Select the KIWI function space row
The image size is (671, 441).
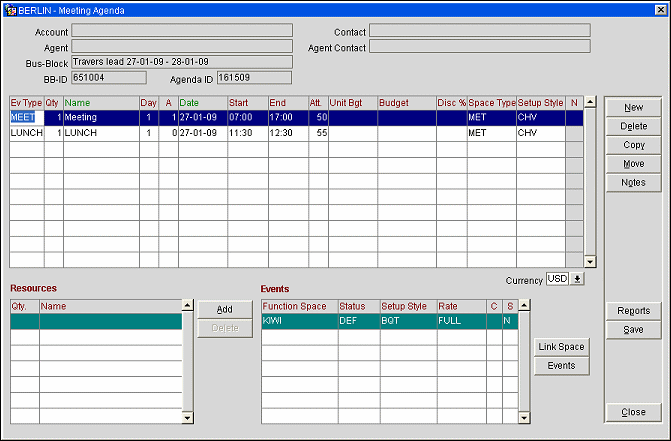click(x=298, y=321)
